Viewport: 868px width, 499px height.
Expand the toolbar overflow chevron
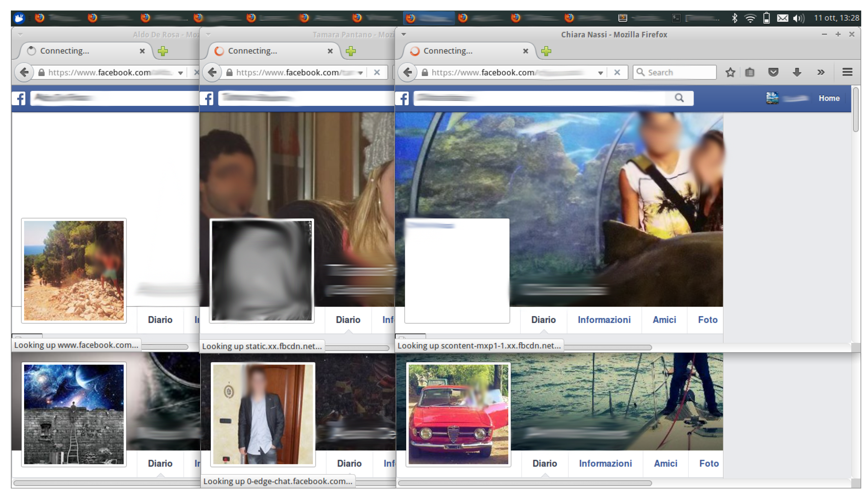[821, 72]
